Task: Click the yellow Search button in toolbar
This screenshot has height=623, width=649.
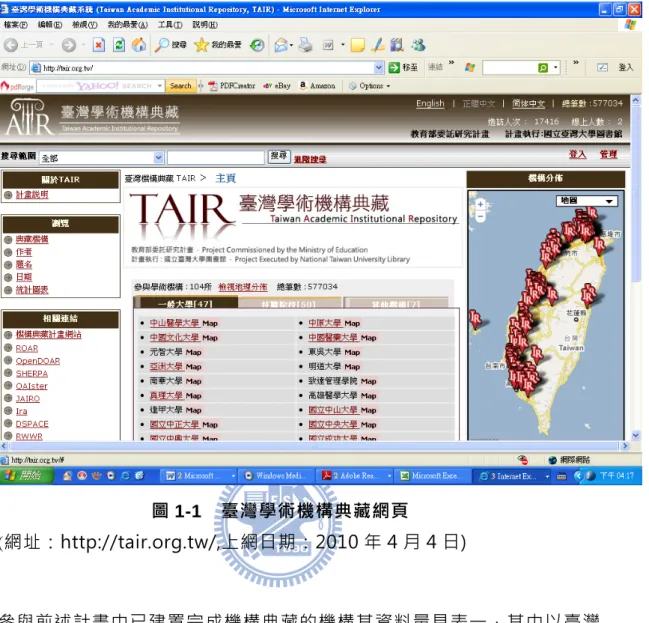Action: click(180, 86)
